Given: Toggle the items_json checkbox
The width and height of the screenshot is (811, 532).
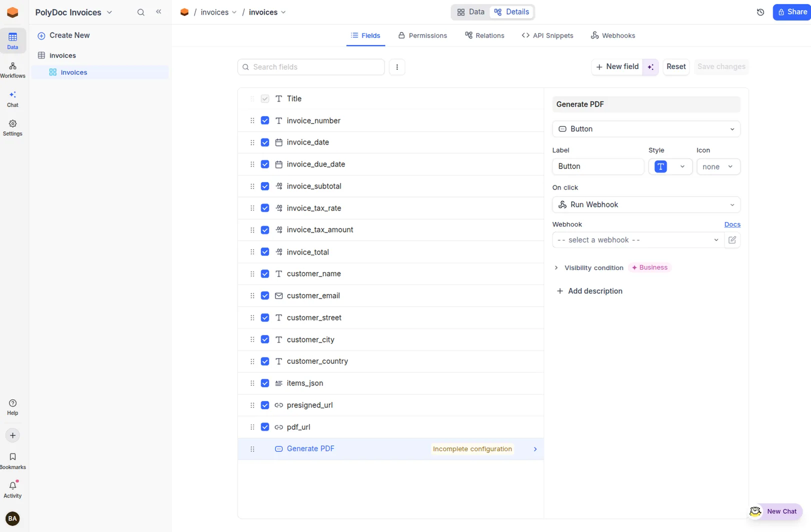Looking at the screenshot, I should pos(265,383).
